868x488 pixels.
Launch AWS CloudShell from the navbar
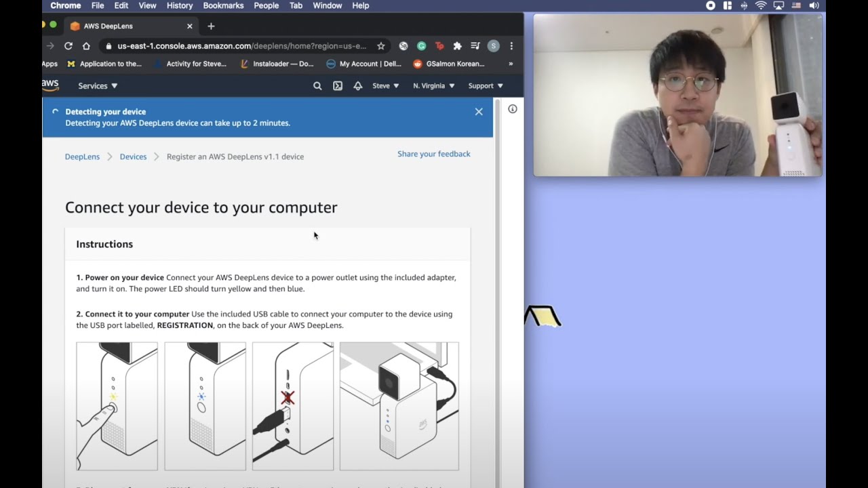(x=338, y=86)
